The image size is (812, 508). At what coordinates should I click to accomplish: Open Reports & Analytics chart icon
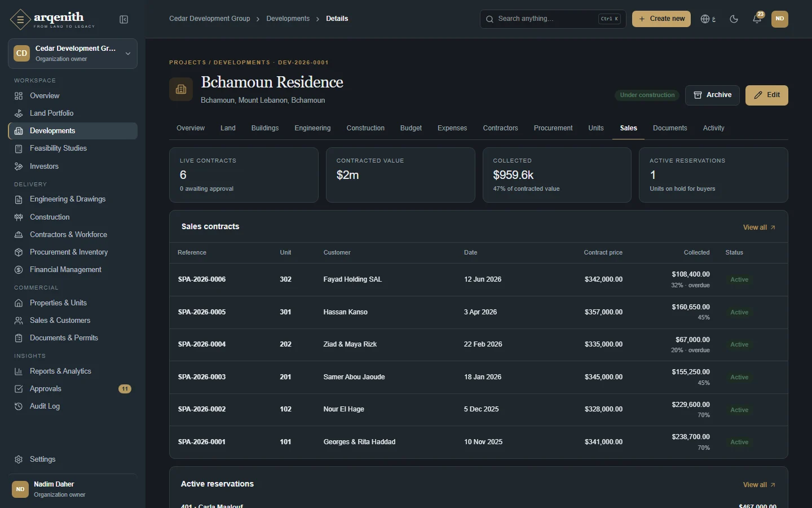tap(19, 371)
